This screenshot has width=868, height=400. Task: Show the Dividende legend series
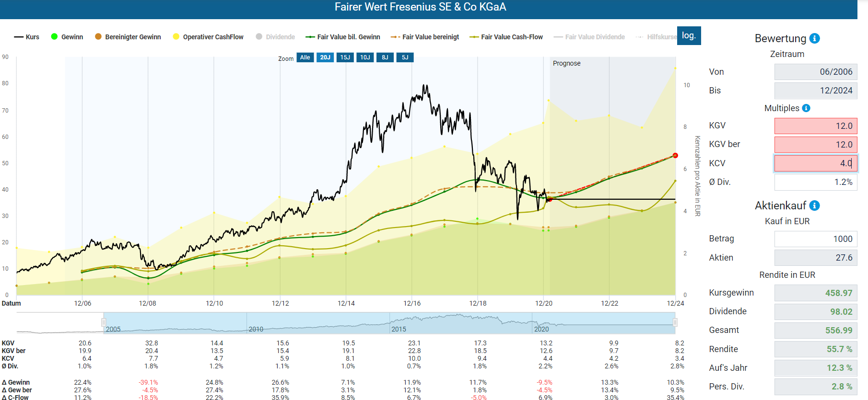(x=276, y=37)
